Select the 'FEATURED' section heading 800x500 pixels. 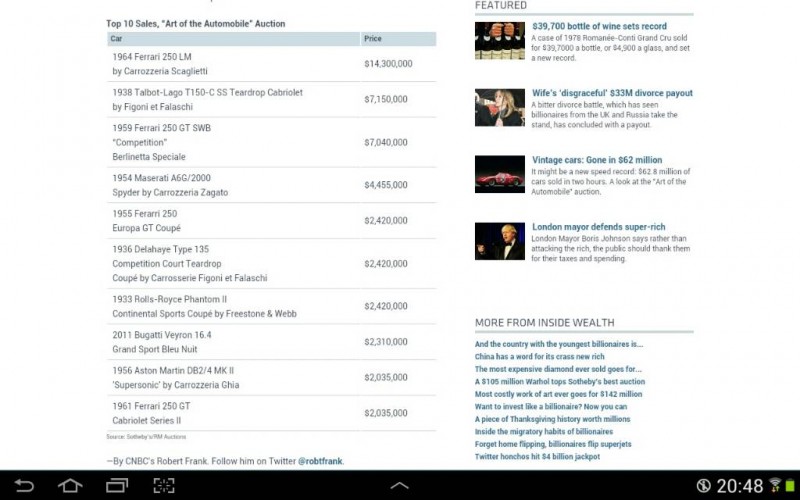coord(501,5)
